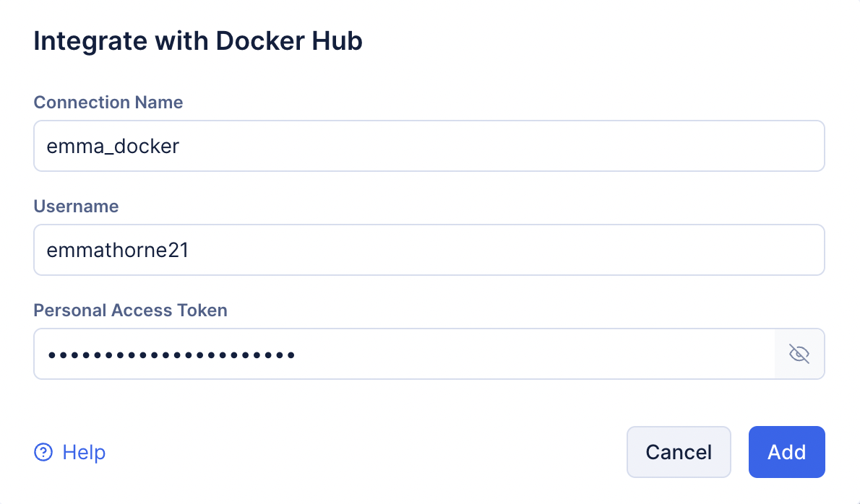Confirm with the Add button
860x504 pixels.
pos(786,452)
